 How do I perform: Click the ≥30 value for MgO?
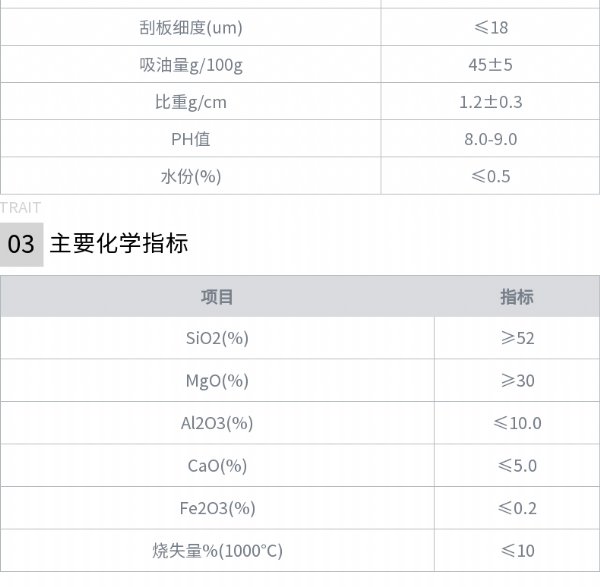[x=517, y=381]
